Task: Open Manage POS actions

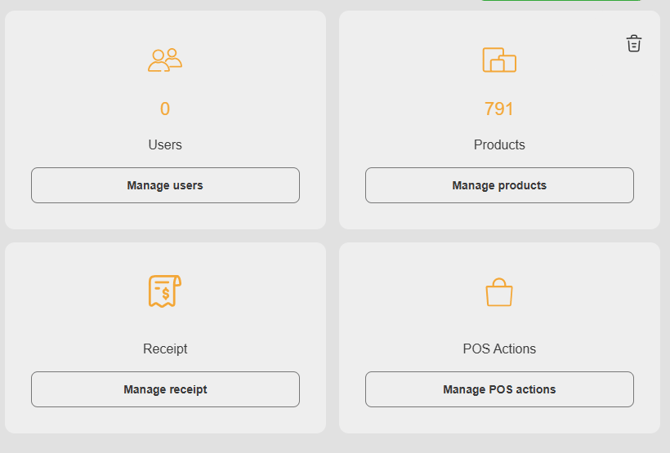Action: coord(499,389)
